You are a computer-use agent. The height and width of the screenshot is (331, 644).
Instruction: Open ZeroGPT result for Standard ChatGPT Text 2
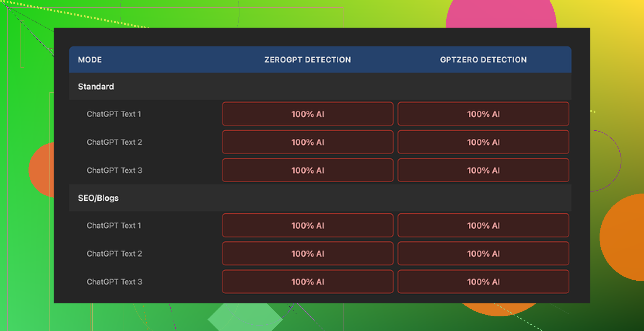tap(307, 142)
